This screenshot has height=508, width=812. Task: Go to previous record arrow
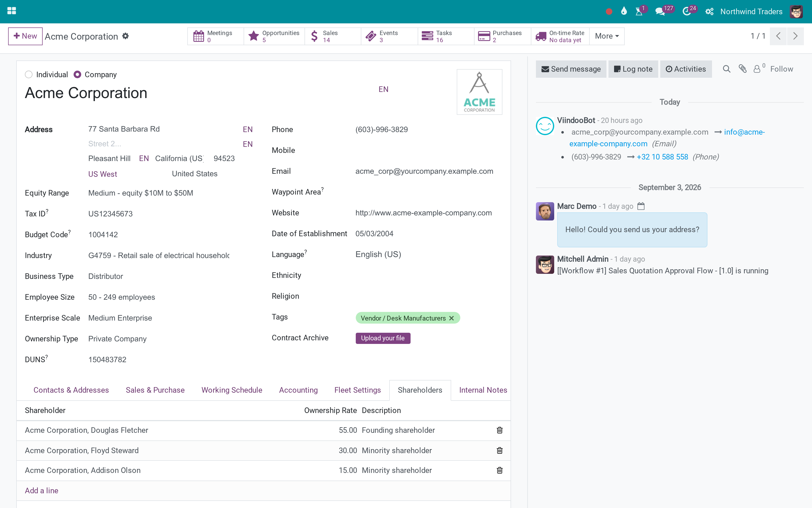pyautogui.click(x=779, y=36)
